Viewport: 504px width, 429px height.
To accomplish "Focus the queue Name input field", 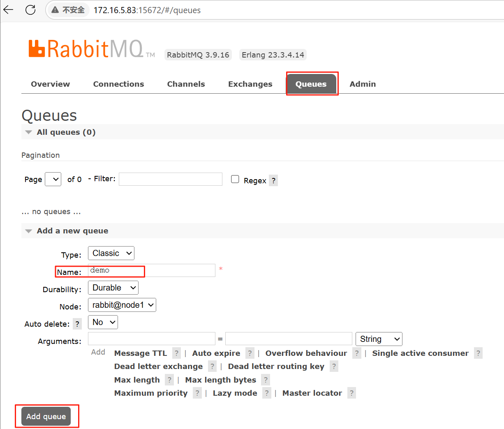I will [x=152, y=270].
